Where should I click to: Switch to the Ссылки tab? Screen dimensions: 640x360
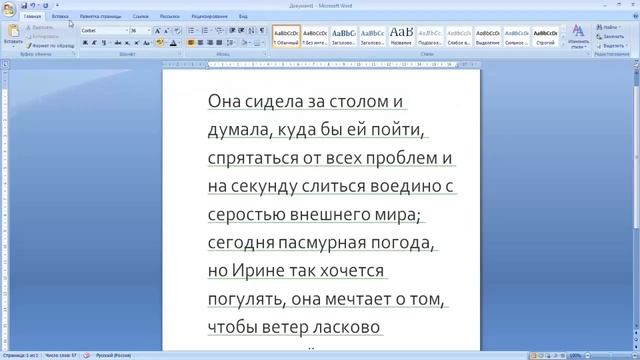[x=140, y=16]
